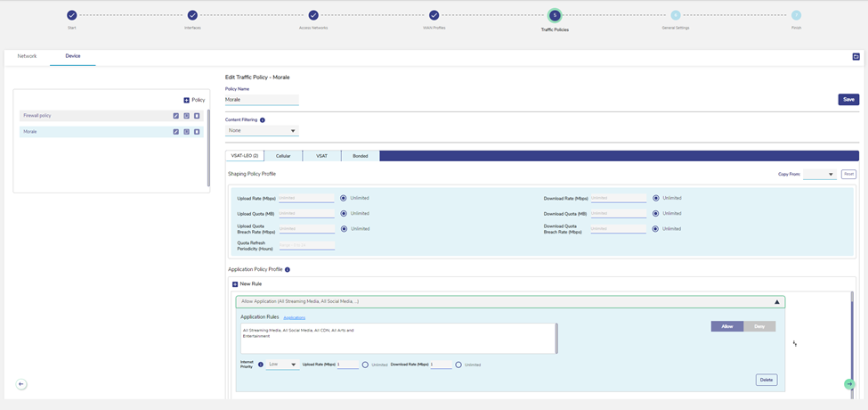Click Application Policy Profile info icon

click(x=288, y=269)
